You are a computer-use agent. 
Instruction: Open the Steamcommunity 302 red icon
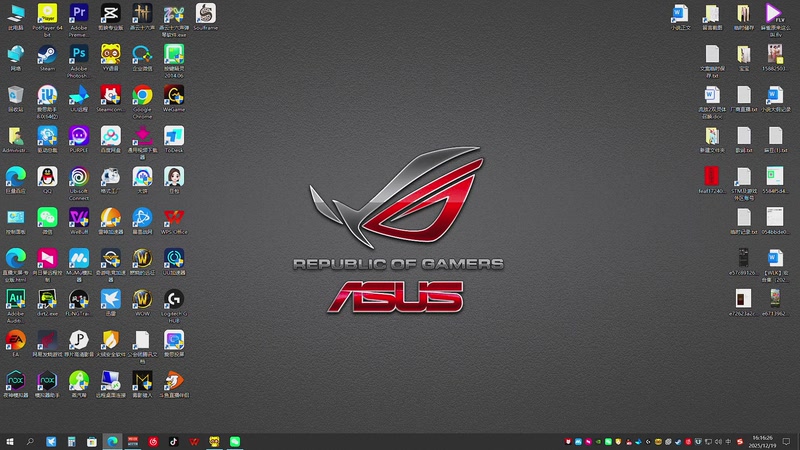(110, 98)
